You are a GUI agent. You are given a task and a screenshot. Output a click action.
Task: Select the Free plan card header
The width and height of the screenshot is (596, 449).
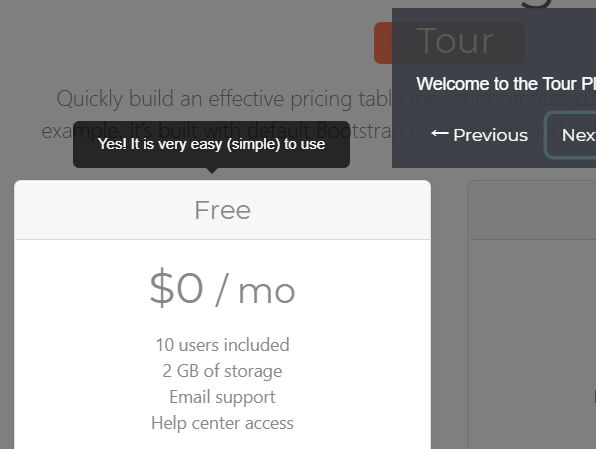tap(222, 210)
